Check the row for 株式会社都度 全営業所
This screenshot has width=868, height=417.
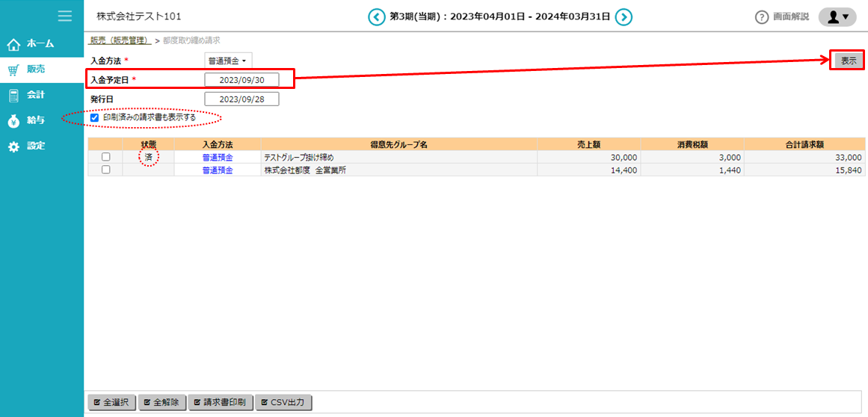click(106, 170)
